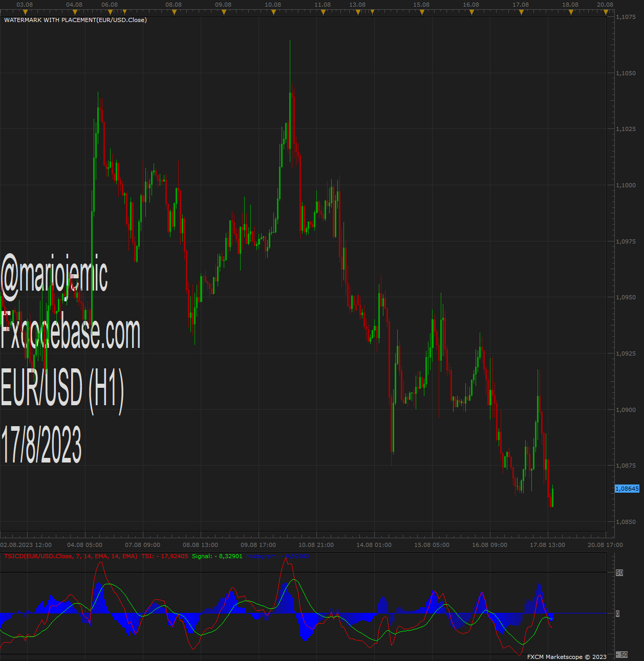This screenshot has height=661, width=644.
Task: Click the 1,1000 price axis label
Action: click(626, 185)
